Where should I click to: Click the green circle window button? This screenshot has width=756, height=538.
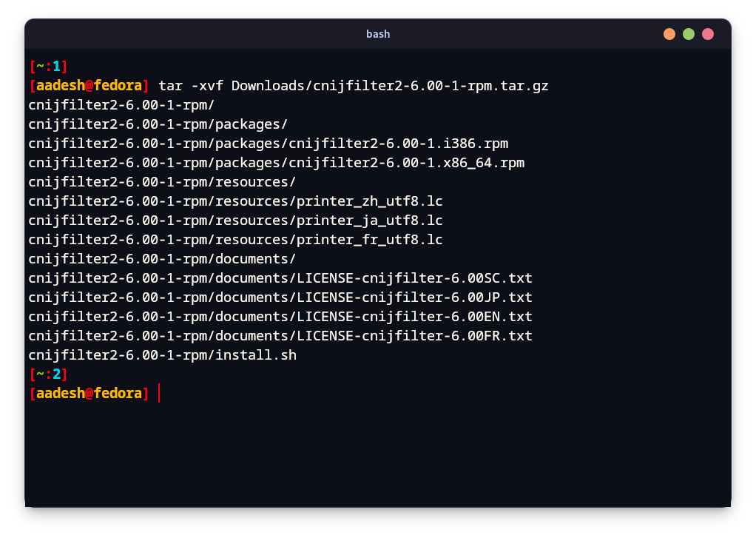pos(689,34)
